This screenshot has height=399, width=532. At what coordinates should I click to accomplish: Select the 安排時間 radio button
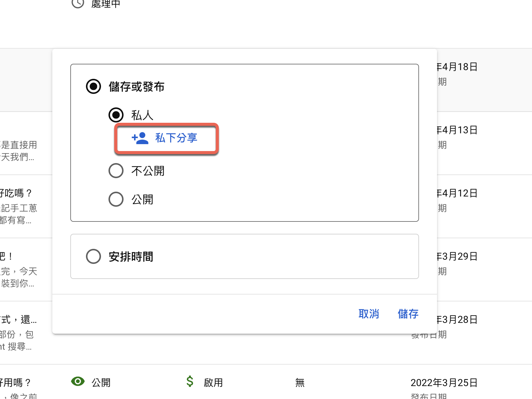tap(93, 256)
